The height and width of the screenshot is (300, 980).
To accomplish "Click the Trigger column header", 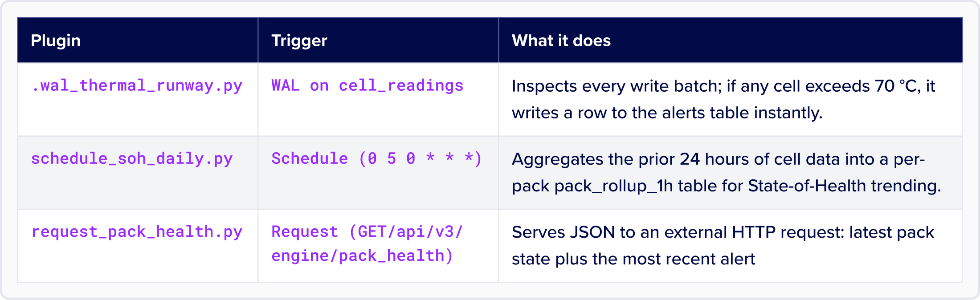I will click(299, 41).
